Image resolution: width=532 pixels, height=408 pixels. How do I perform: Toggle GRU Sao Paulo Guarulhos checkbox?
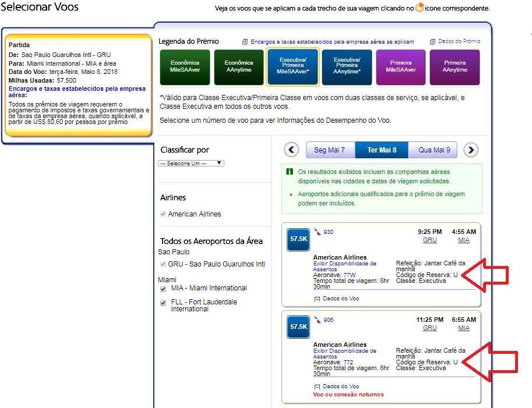pyautogui.click(x=163, y=264)
